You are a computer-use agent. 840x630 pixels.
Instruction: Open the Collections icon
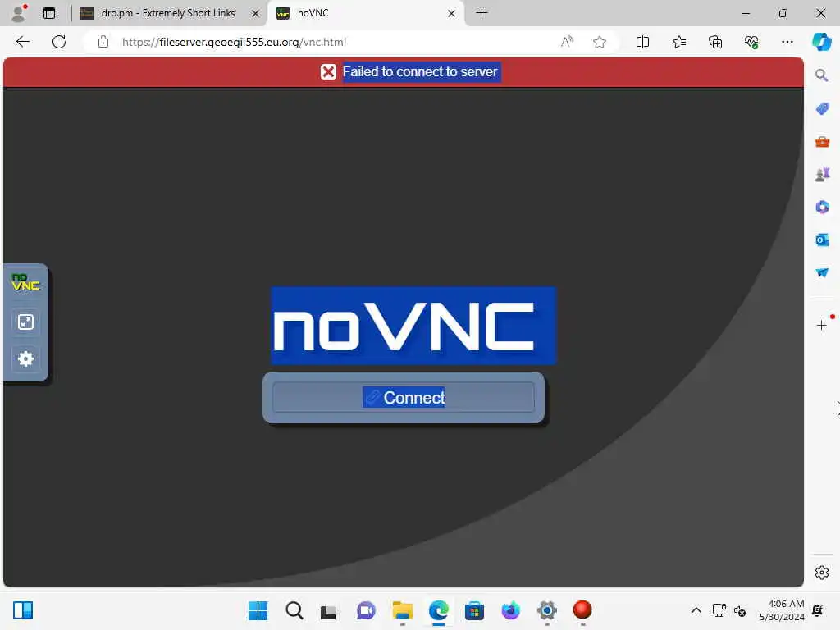point(715,42)
